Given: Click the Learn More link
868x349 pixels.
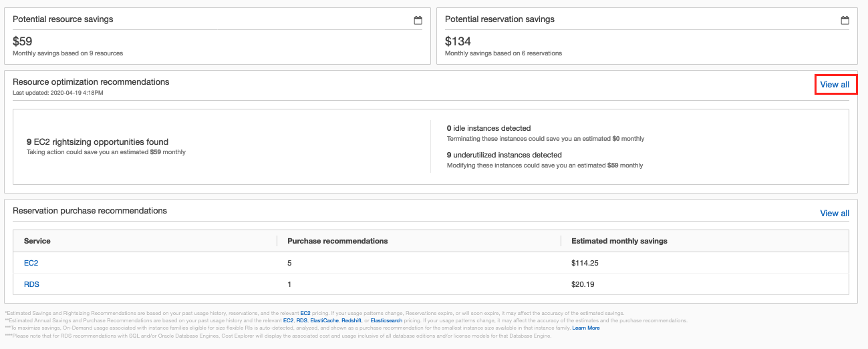Looking at the screenshot, I should pyautogui.click(x=585, y=328).
